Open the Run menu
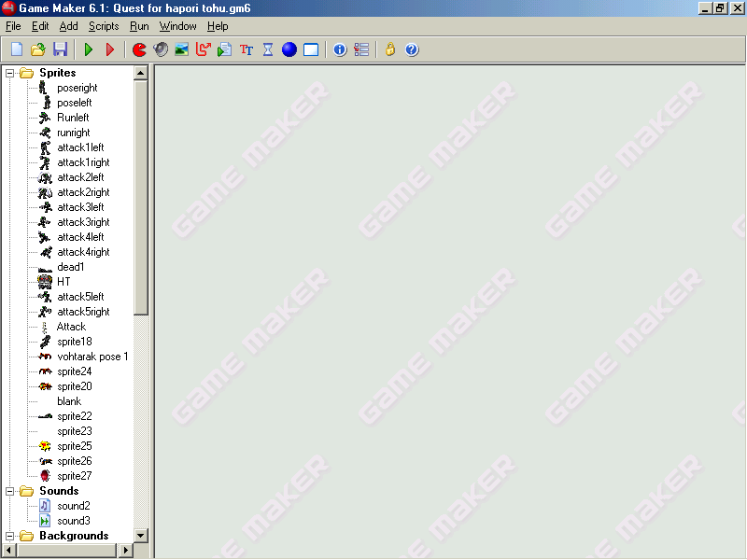This screenshot has height=560, width=747. tap(138, 26)
